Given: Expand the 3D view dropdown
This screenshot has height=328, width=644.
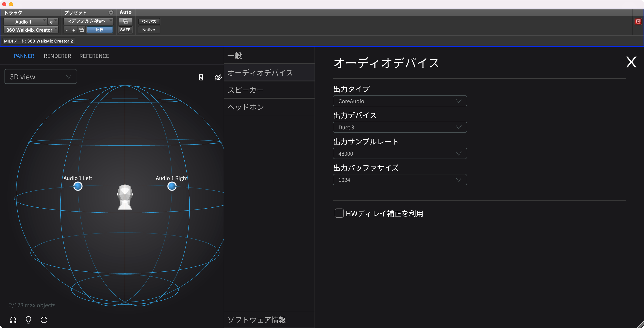Looking at the screenshot, I should [40, 77].
